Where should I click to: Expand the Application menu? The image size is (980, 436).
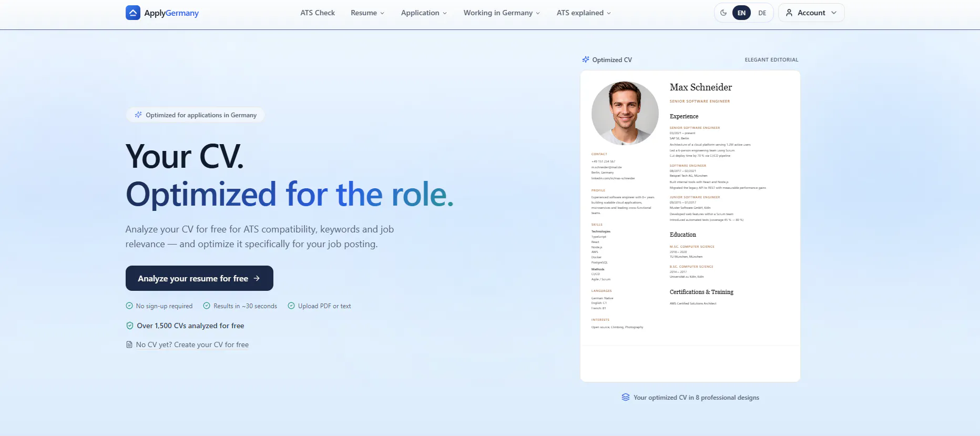(x=424, y=13)
